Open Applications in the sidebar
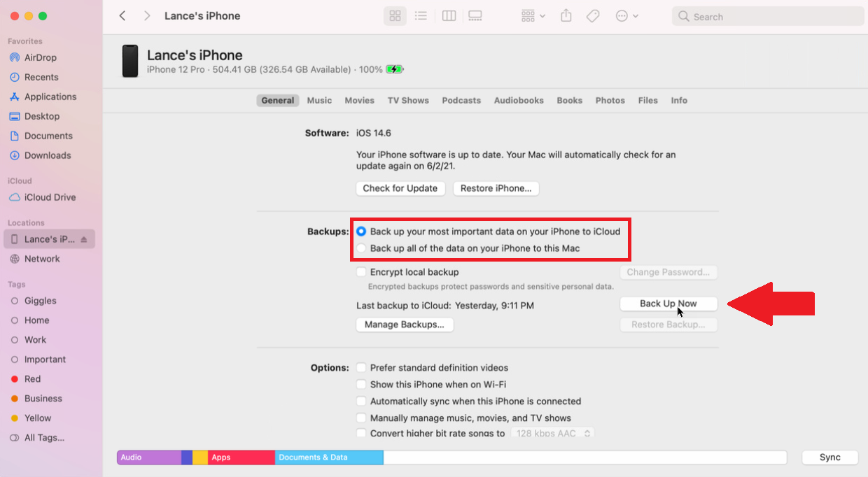 pos(49,97)
